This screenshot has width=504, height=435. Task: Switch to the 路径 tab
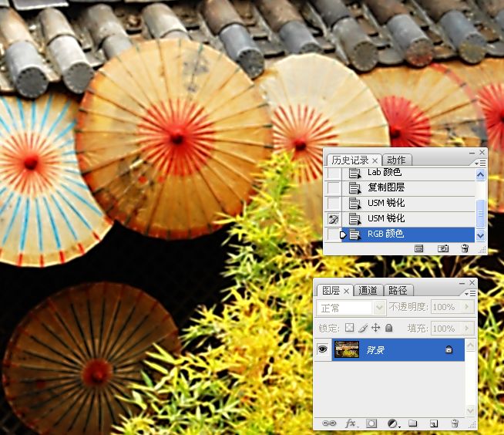click(x=398, y=291)
